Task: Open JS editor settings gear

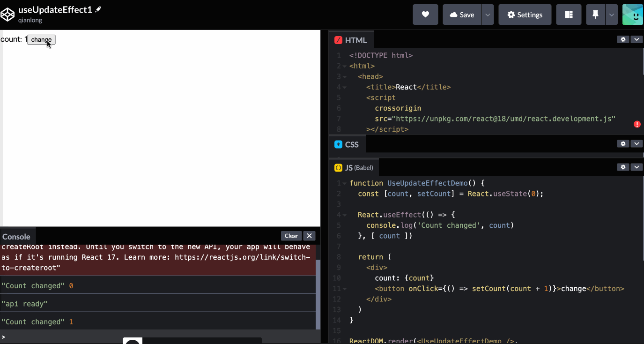Action: [x=623, y=167]
